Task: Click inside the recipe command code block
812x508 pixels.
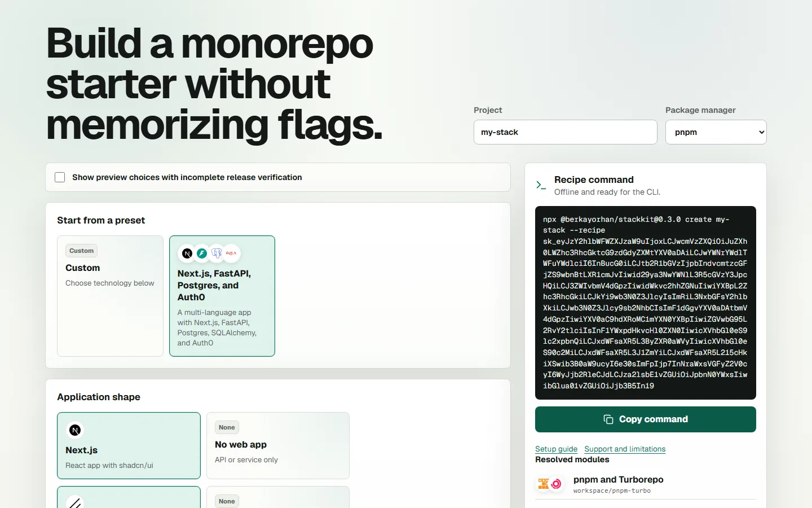Action: click(646, 303)
